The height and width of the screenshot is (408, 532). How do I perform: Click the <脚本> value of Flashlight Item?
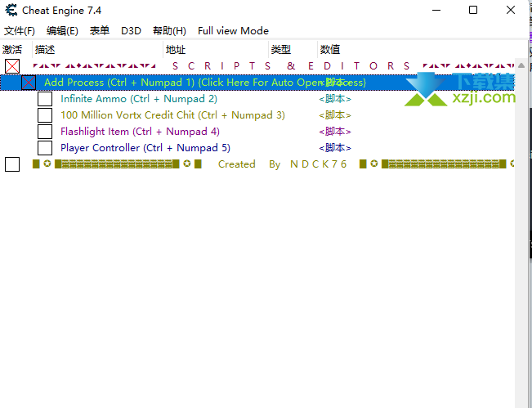click(x=335, y=132)
